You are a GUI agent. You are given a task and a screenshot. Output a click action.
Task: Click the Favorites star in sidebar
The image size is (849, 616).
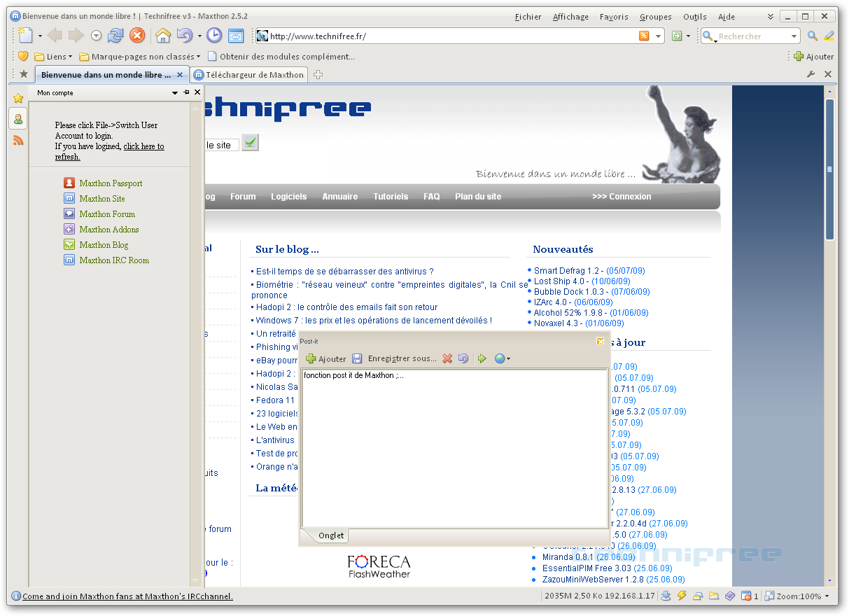(18, 98)
